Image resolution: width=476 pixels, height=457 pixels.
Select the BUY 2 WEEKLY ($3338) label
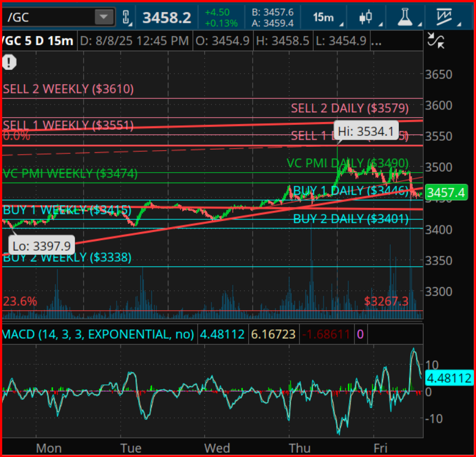coord(67,257)
